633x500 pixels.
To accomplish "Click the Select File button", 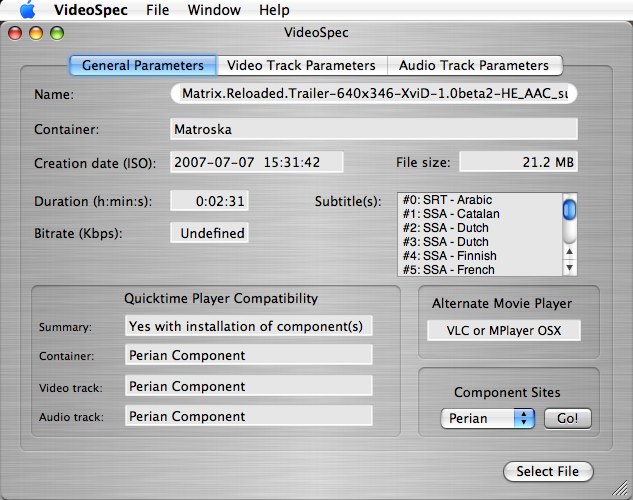I will (x=548, y=471).
